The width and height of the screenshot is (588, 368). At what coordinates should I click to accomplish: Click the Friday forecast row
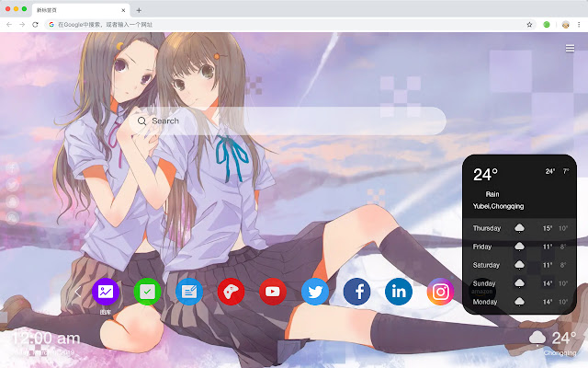pos(520,247)
